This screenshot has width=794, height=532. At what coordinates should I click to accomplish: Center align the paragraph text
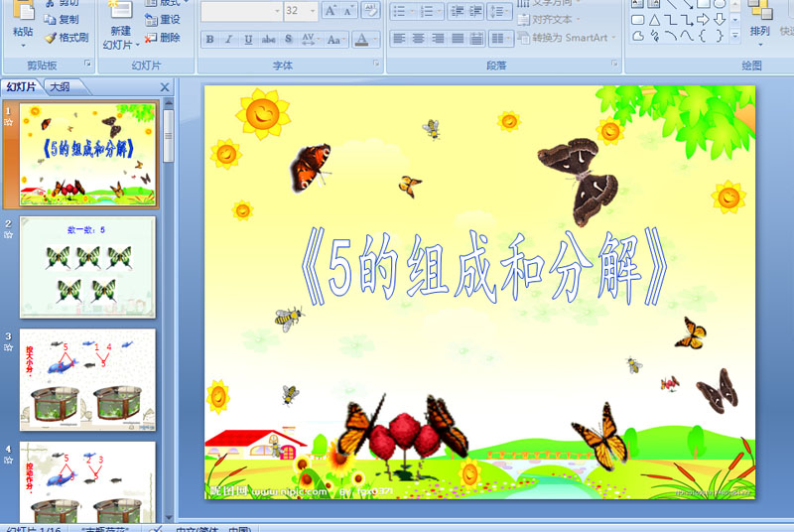[x=418, y=39]
